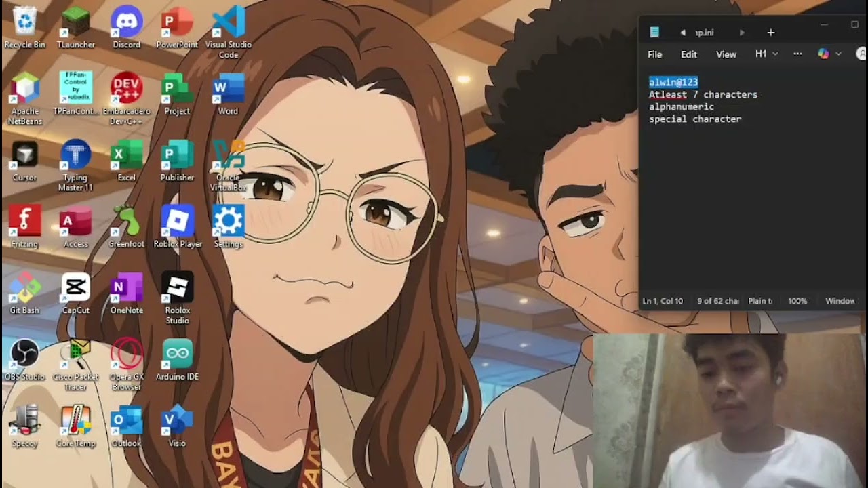The image size is (868, 488).
Task: Launch Visual Studio Code shortcut
Action: 228,33
